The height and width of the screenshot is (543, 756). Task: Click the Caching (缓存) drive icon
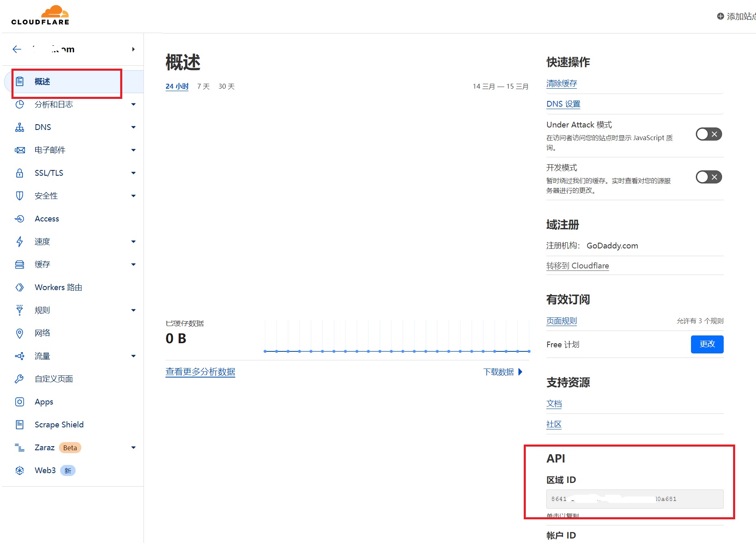(x=20, y=264)
